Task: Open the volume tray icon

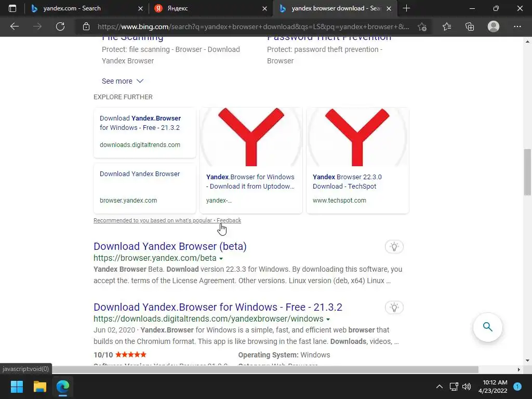Action: point(467,387)
